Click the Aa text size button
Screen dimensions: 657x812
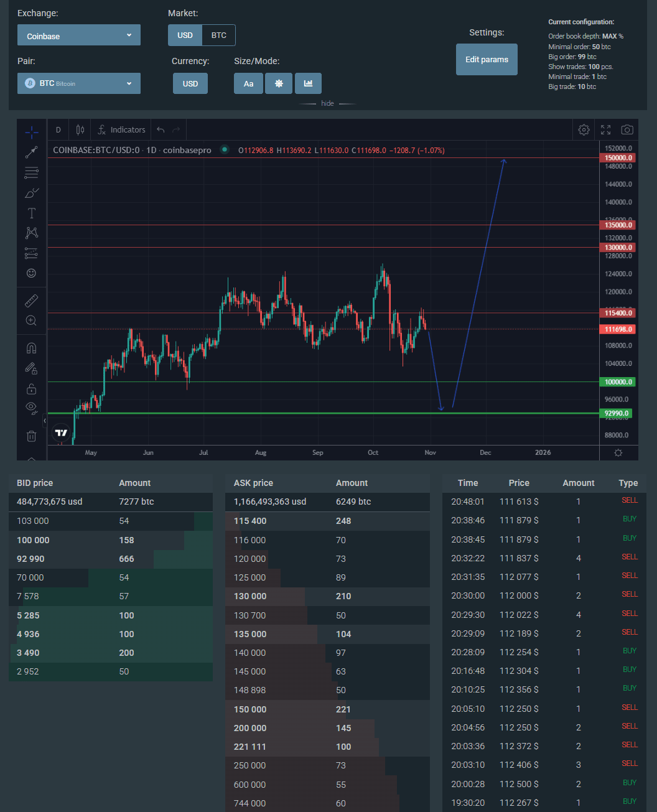[248, 83]
